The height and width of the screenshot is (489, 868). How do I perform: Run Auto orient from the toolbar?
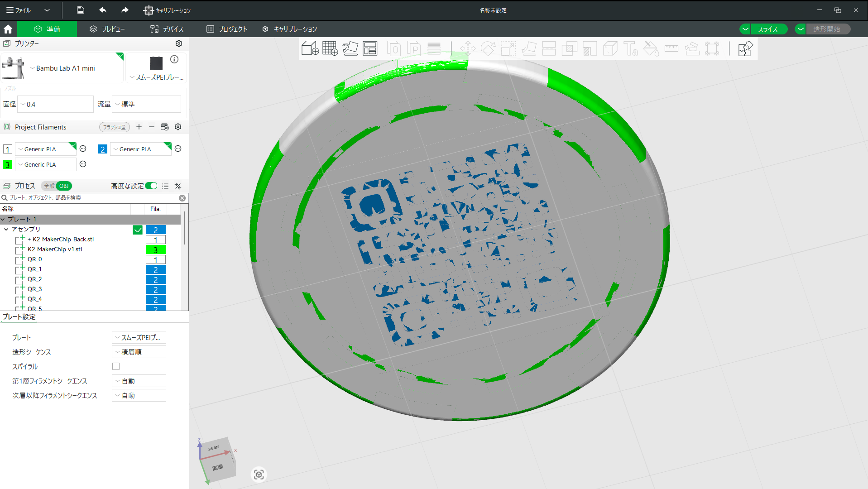pos(350,48)
